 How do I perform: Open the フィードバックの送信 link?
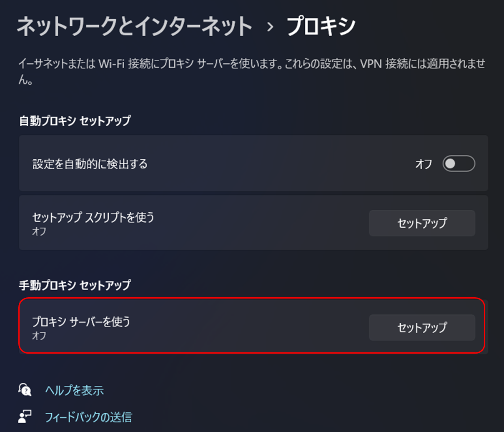click(88, 417)
